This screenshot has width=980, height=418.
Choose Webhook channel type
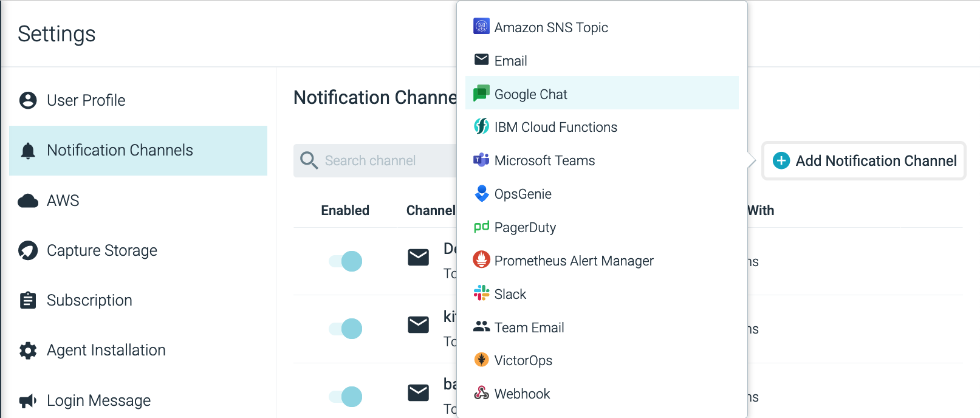[602, 393]
